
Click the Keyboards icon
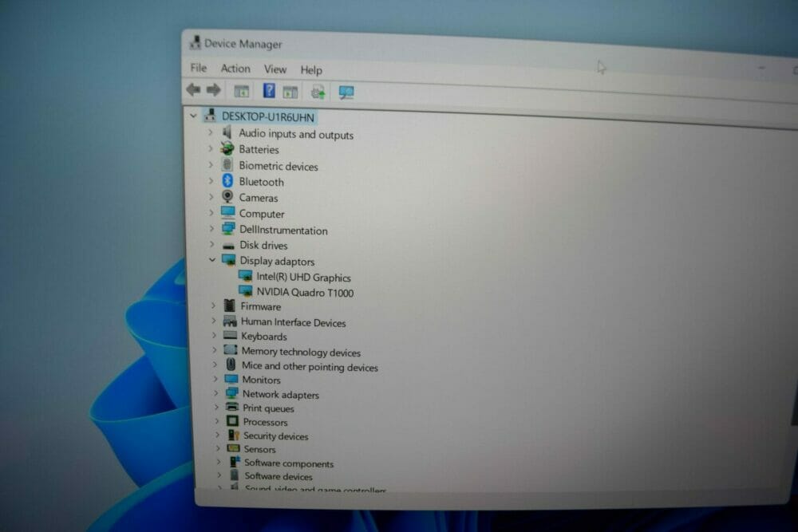tap(231, 335)
